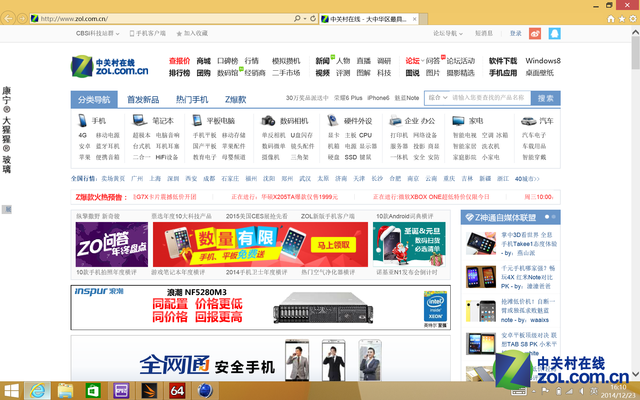
Task: Open the 家电 TV category icon
Action: coord(458,121)
